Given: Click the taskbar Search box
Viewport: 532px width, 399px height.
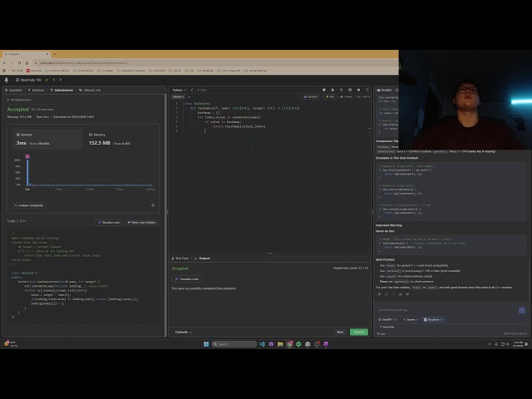Looking at the screenshot, I should (234, 344).
